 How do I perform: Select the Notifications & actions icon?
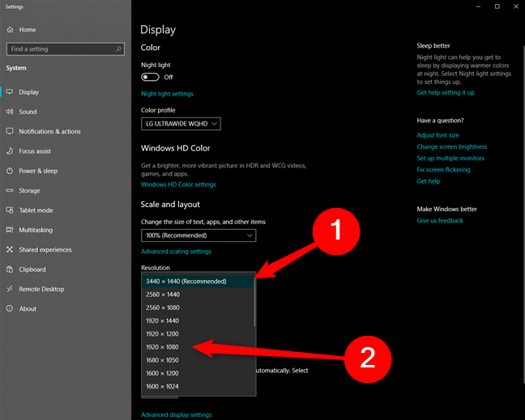[10, 131]
